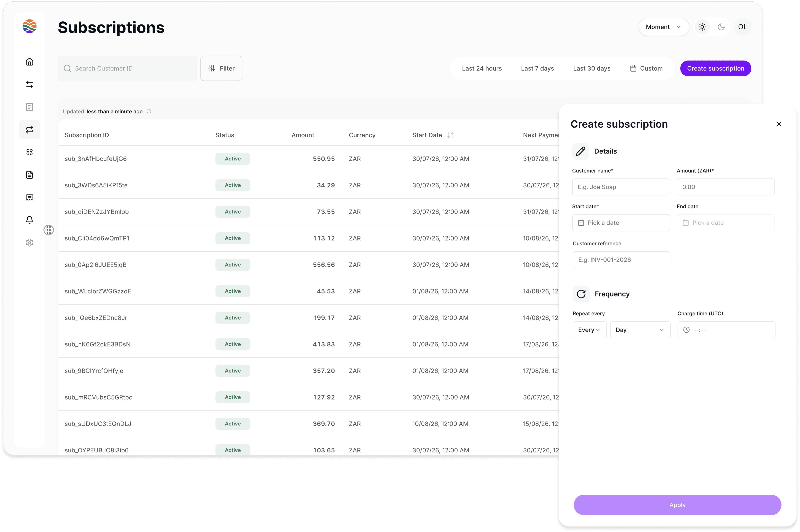Open notifications bell icon
800x532 pixels.
click(x=30, y=220)
